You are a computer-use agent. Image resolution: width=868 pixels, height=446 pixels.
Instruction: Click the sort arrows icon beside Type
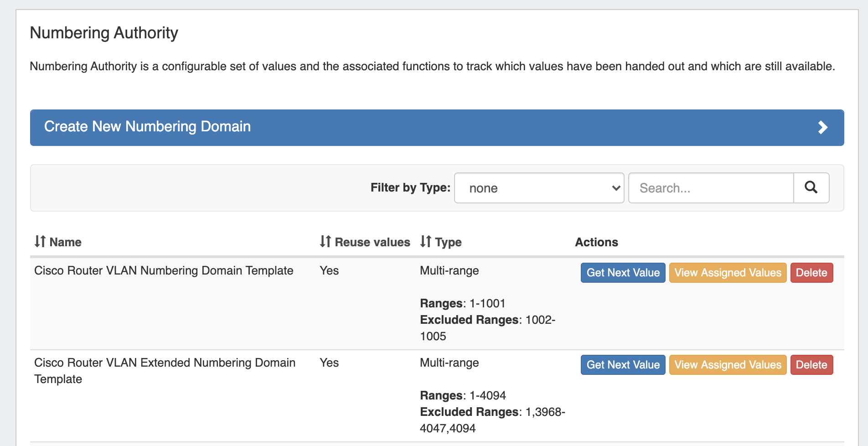coord(425,241)
